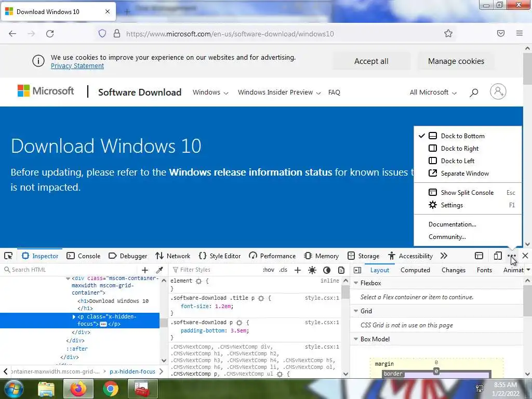This screenshot has width=532, height=399.
Task: Toggle Responsive Design Mode icon
Action: pyautogui.click(x=497, y=256)
